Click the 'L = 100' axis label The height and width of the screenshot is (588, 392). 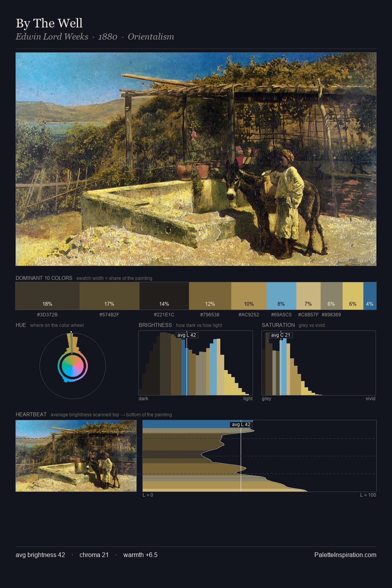[368, 495]
